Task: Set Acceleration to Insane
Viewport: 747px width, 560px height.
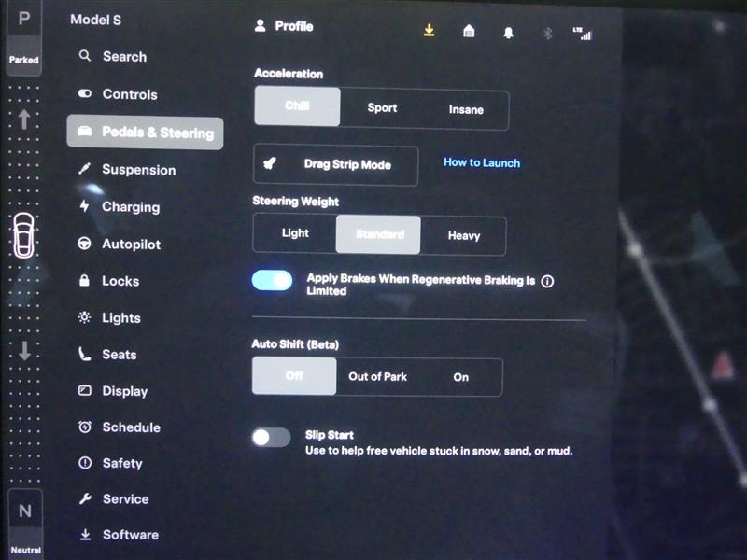Action: 466,109
